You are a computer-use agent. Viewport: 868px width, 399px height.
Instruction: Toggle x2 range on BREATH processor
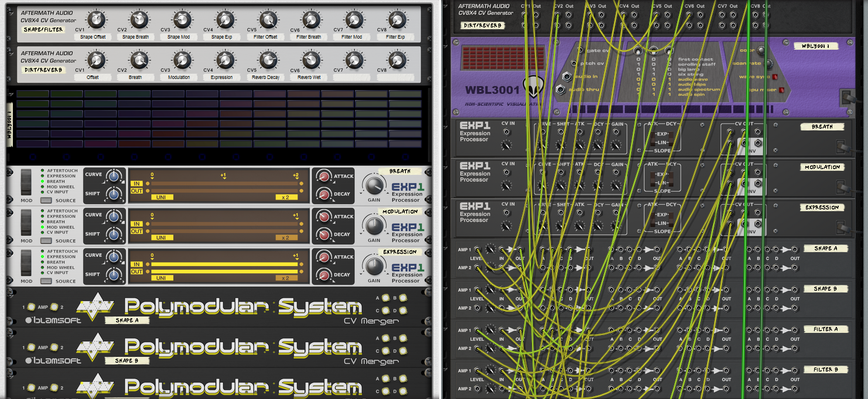click(x=286, y=197)
